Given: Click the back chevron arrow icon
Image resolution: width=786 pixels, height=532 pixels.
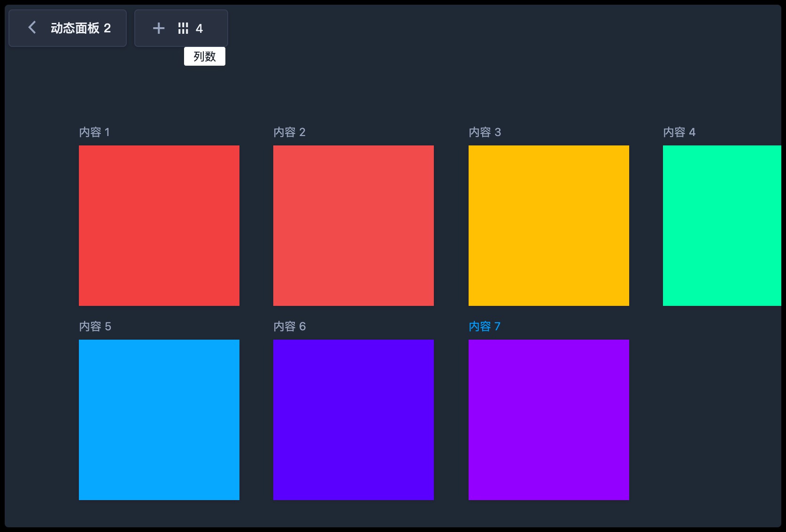Looking at the screenshot, I should pos(32,28).
